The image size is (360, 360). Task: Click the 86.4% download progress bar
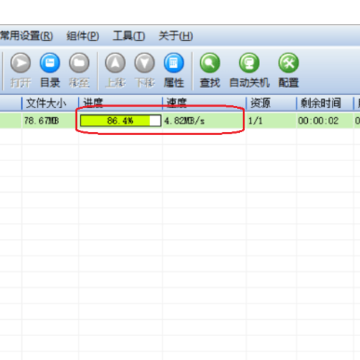click(121, 121)
